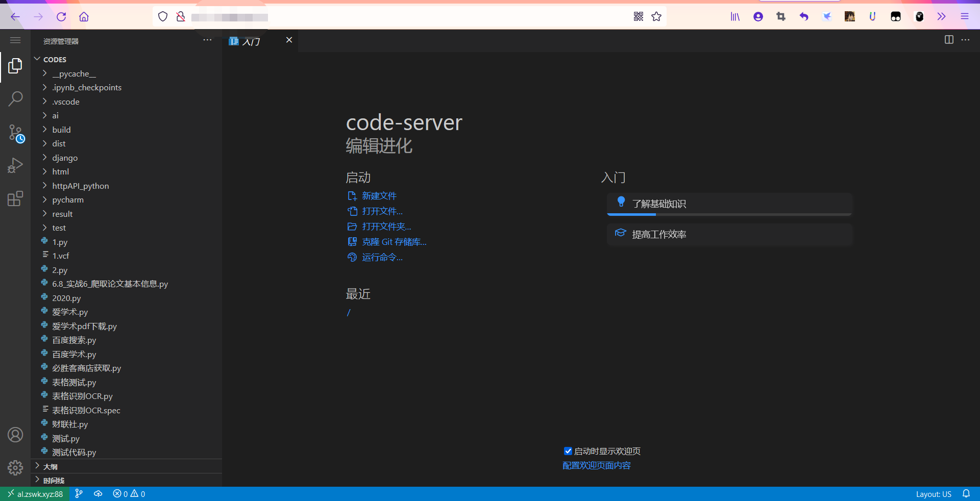Reload the page with browser refresh
Viewport: 980px width, 501px height.
(61, 17)
